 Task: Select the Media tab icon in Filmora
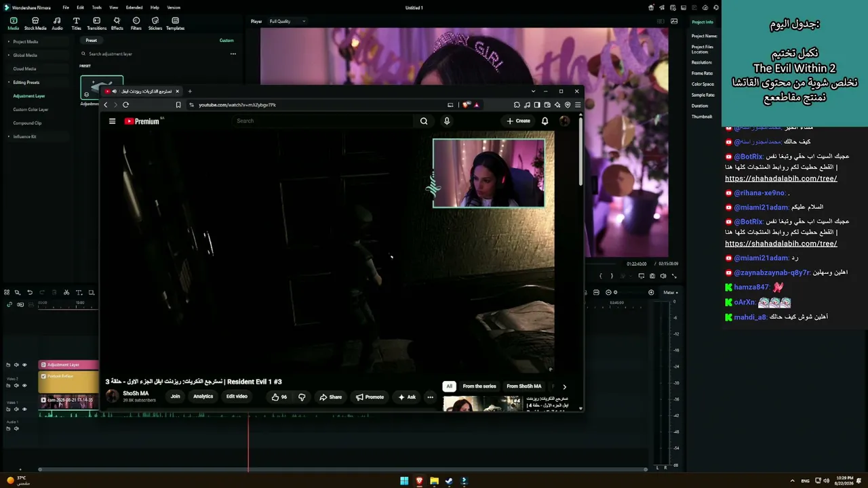(x=13, y=24)
